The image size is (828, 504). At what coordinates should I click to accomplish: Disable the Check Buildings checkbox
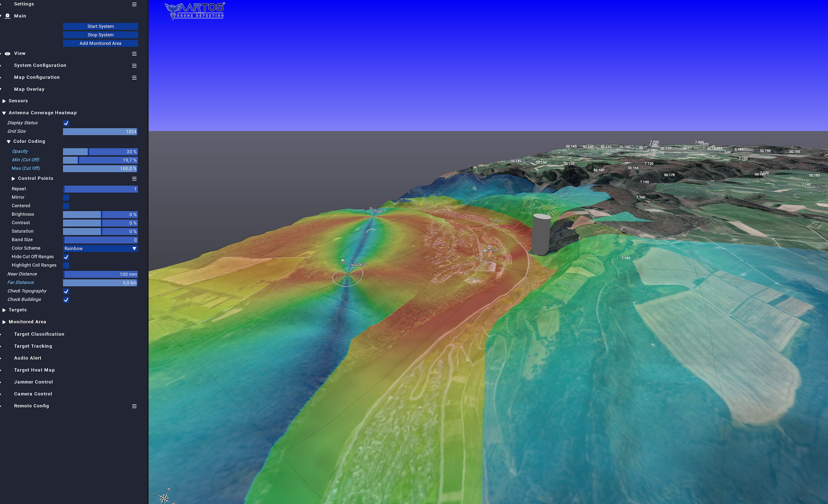pyautogui.click(x=66, y=300)
